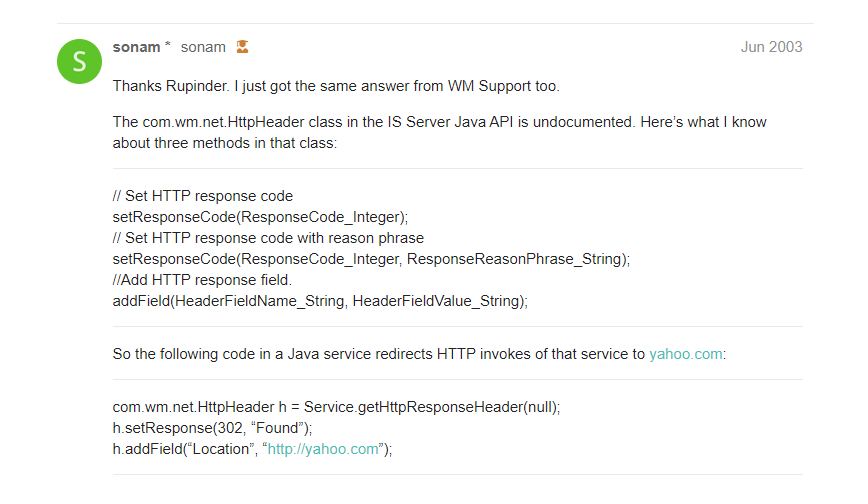Open the bold sonam username profile
The width and height of the screenshot is (868, 504).
pos(136,47)
